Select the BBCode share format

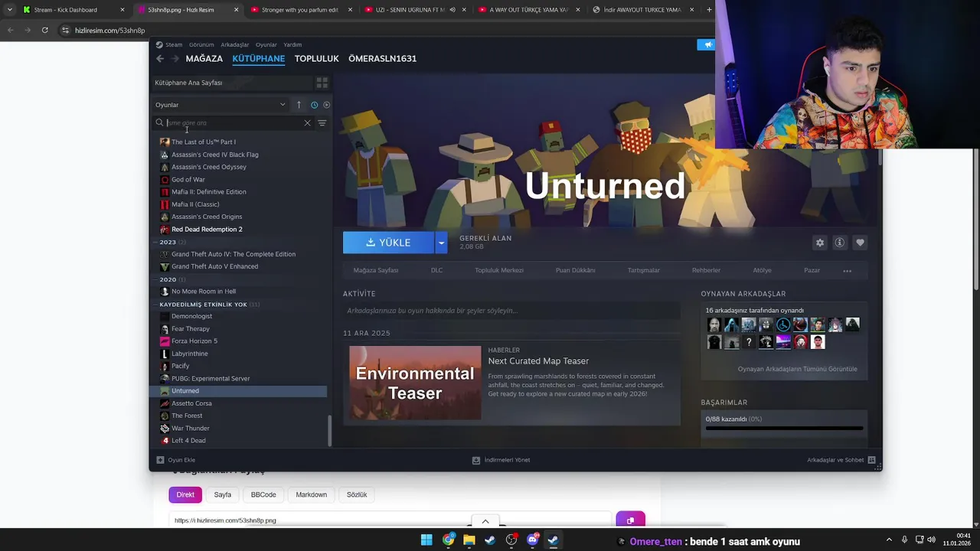(x=263, y=494)
